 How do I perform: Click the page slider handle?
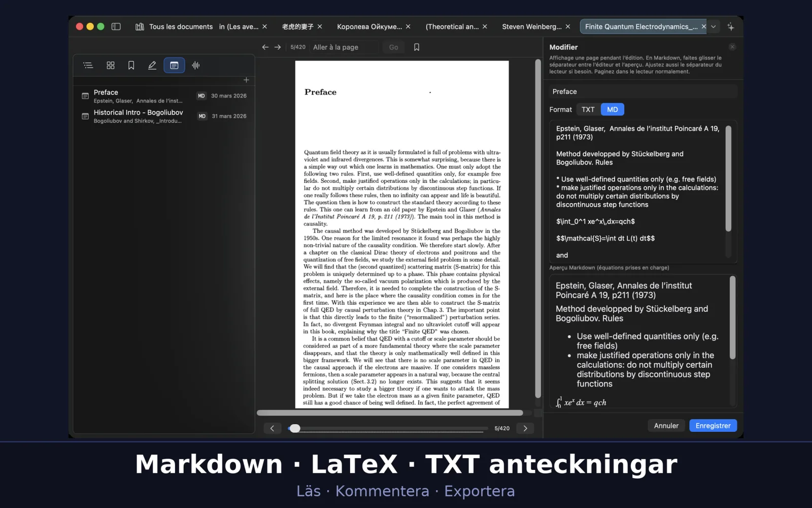tap(295, 428)
